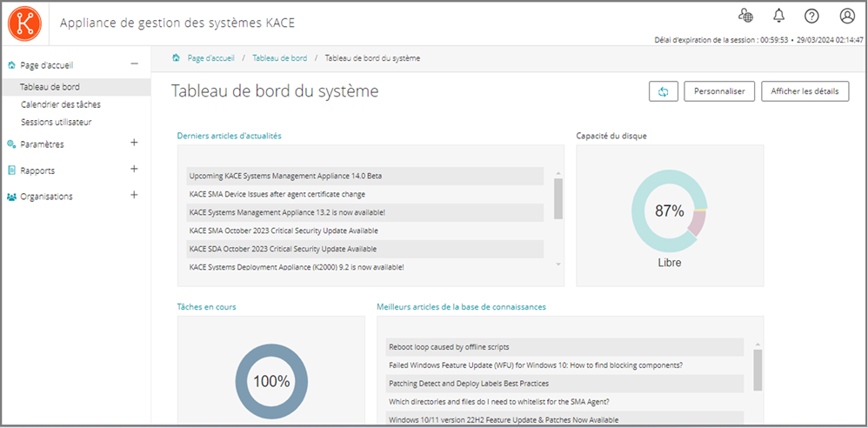The height and width of the screenshot is (428, 868).
Task: Follow the Page d'accueil breadcrumb link
Action: [210, 57]
